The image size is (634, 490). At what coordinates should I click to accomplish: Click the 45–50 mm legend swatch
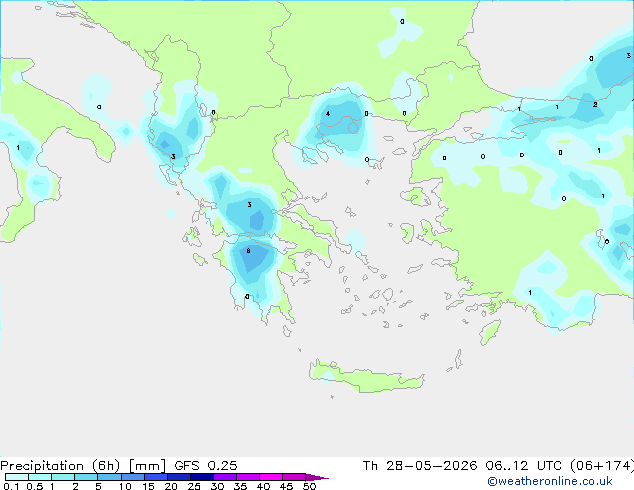point(294,477)
